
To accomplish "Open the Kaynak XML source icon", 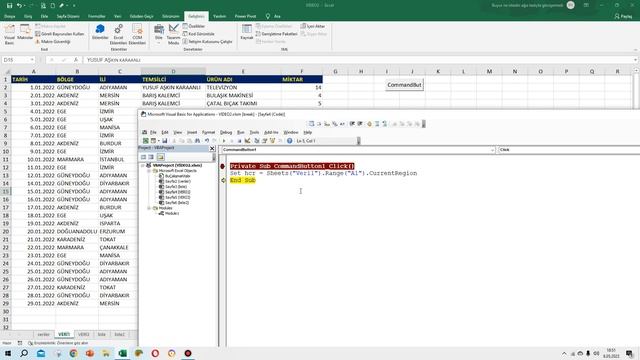I will point(247,32).
